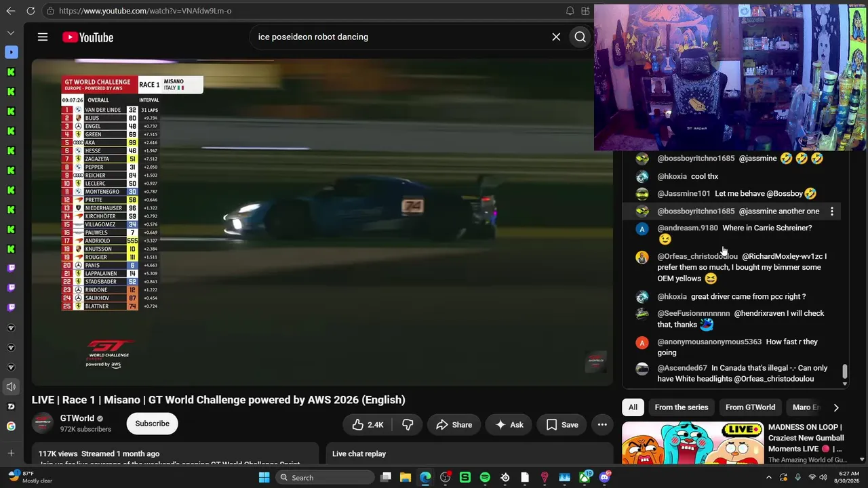
Task: Select the 'From GTWorld' chip
Action: click(x=750, y=407)
